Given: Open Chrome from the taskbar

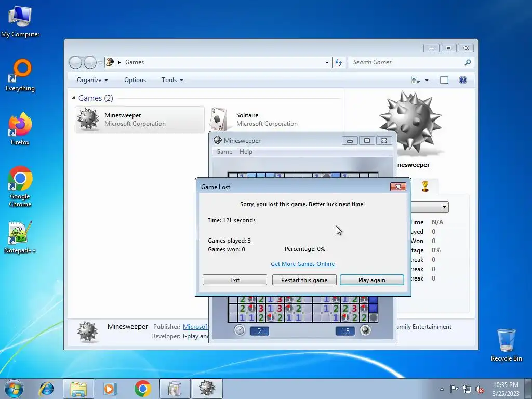Looking at the screenshot, I should [x=142, y=389].
